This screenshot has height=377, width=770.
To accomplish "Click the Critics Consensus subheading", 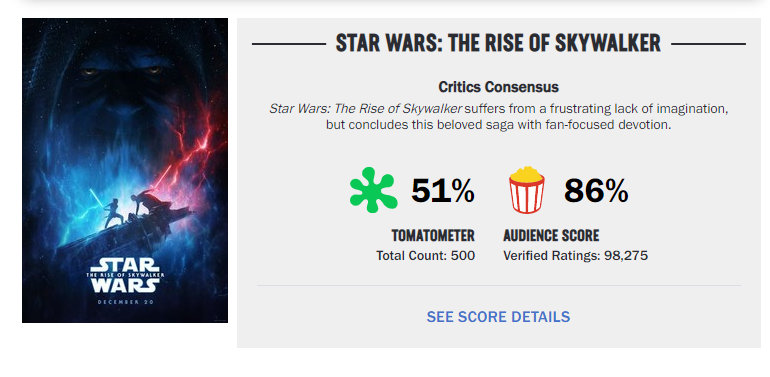I will (x=498, y=87).
